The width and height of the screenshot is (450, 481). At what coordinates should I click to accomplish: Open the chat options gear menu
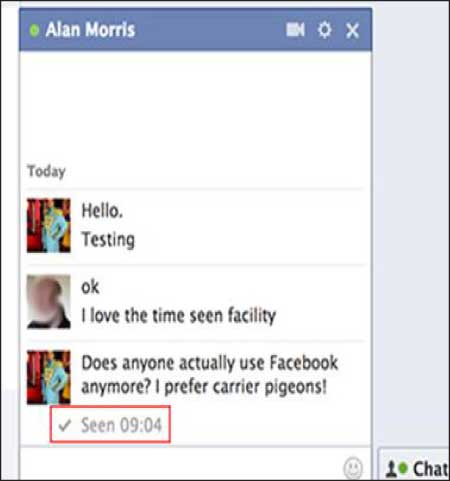(324, 30)
